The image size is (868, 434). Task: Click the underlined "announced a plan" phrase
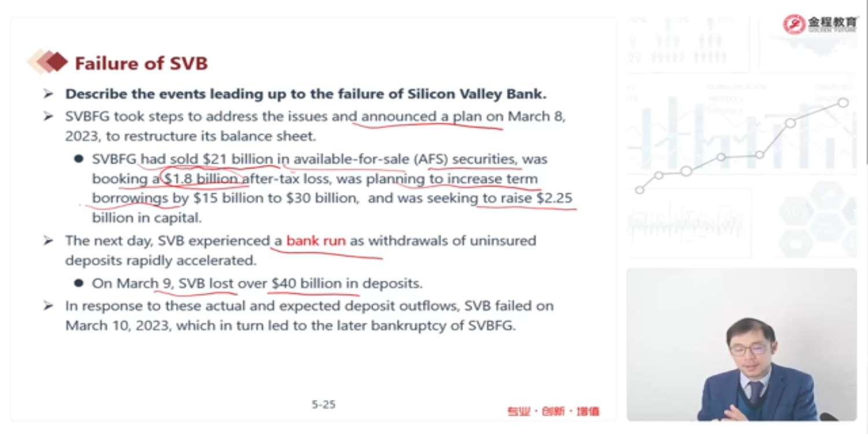[421, 116]
